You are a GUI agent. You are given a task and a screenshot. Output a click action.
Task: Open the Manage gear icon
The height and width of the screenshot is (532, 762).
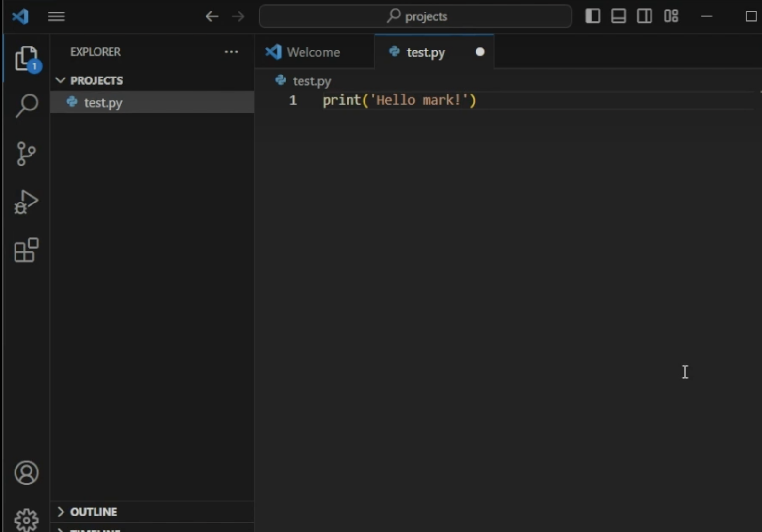click(x=26, y=520)
